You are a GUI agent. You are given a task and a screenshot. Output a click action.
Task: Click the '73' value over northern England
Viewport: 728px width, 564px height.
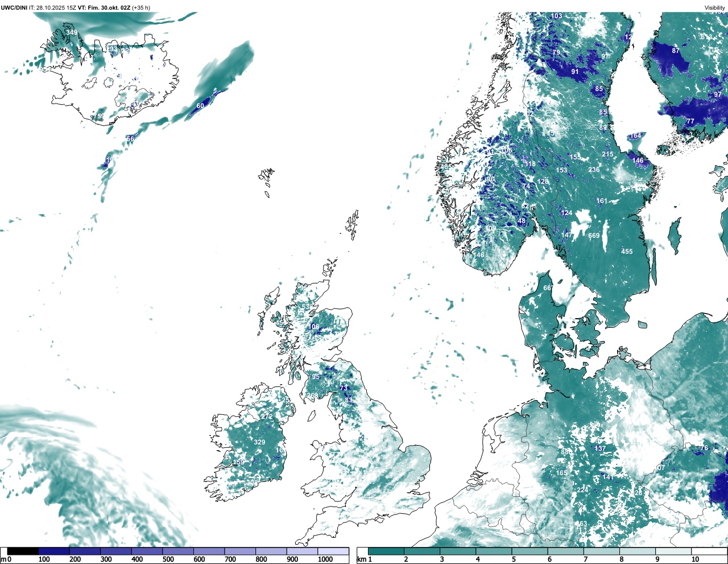pyautogui.click(x=344, y=388)
